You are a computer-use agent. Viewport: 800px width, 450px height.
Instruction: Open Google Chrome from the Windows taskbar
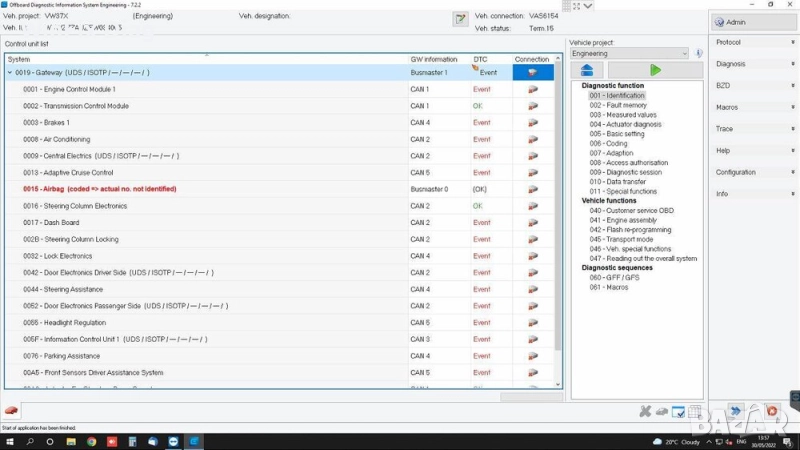[91, 441]
